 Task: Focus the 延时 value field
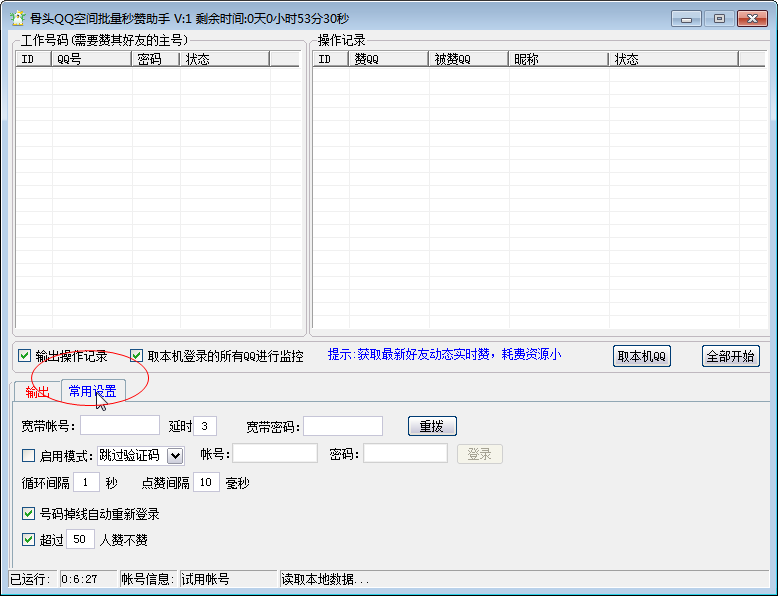tap(205, 426)
